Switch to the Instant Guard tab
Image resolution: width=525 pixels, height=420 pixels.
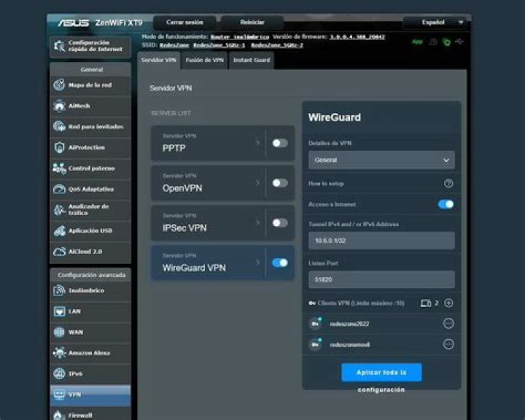pyautogui.click(x=251, y=61)
